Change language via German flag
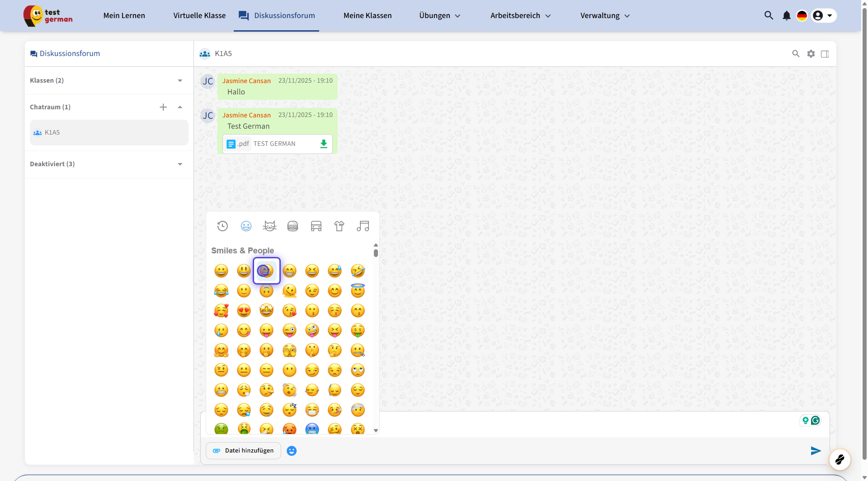Screen dimensions: 868x481 pyautogui.click(x=802, y=16)
